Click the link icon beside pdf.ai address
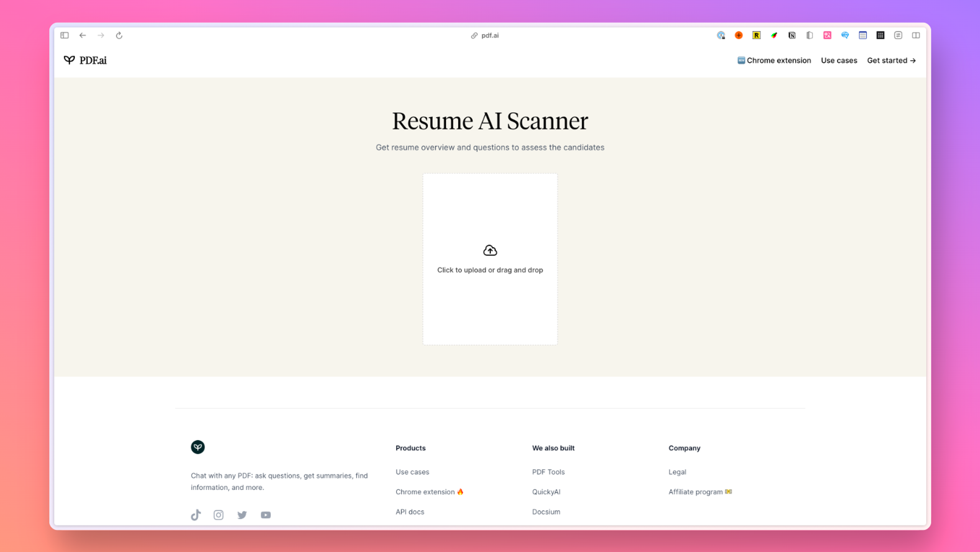Image resolution: width=980 pixels, height=552 pixels. pos(474,36)
